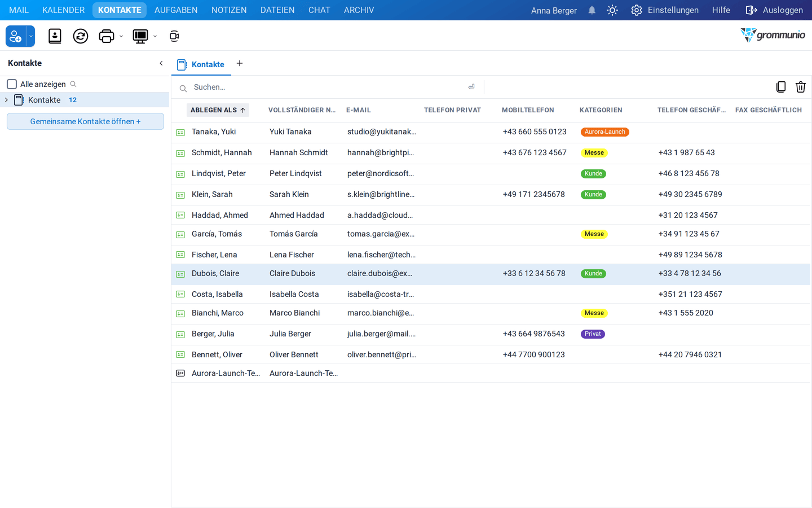
Task: Open the address book icon
Action: (x=55, y=36)
